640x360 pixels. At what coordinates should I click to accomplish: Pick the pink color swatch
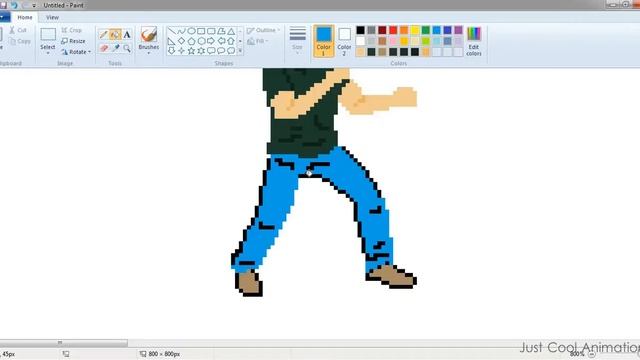(x=393, y=41)
